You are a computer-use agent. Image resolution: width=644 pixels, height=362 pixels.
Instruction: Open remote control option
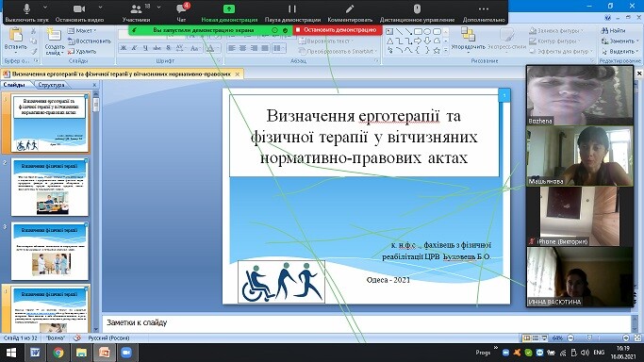click(x=417, y=12)
